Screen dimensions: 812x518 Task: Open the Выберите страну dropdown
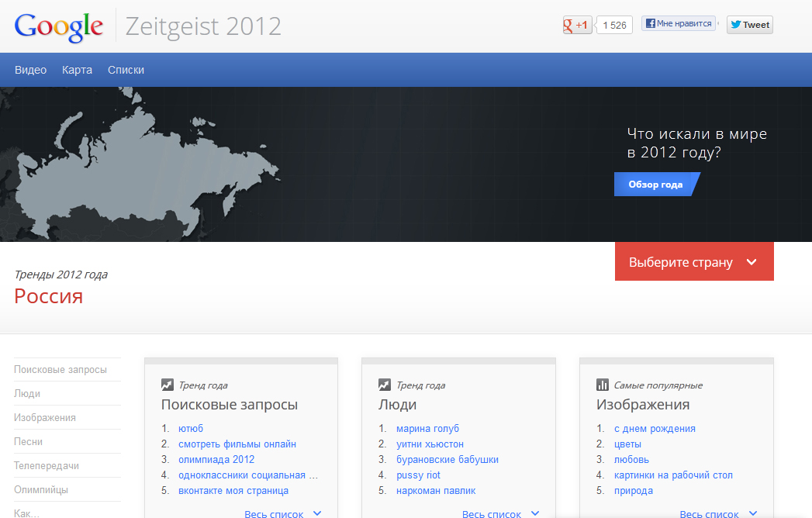[694, 261]
